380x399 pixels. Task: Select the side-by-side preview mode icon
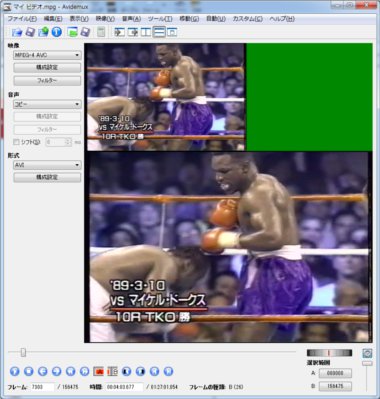(146, 32)
